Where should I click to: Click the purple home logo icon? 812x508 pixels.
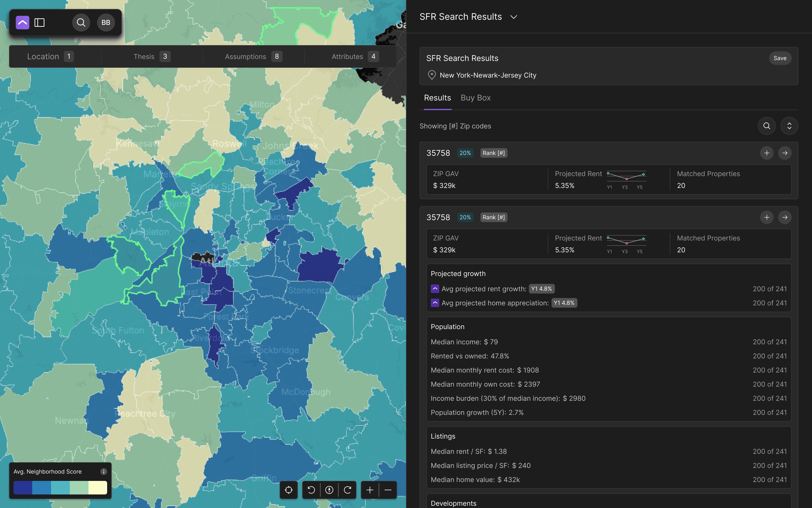pos(23,23)
